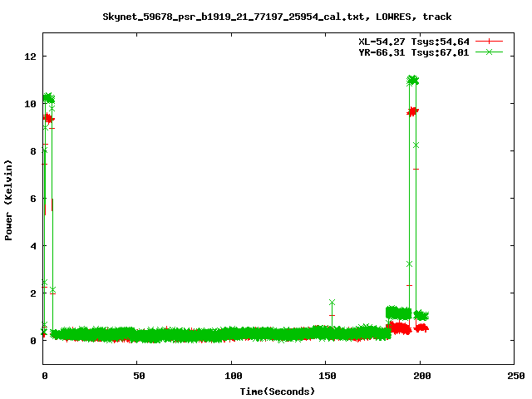Click the x-axis tick label 100

pyautogui.click(x=234, y=376)
